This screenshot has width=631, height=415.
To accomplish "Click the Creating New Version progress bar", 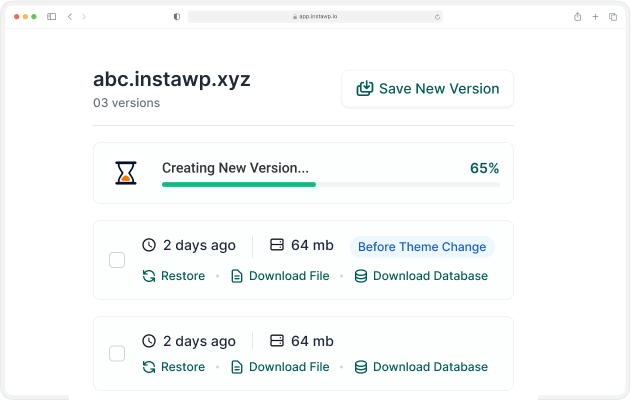I will tap(330, 185).
